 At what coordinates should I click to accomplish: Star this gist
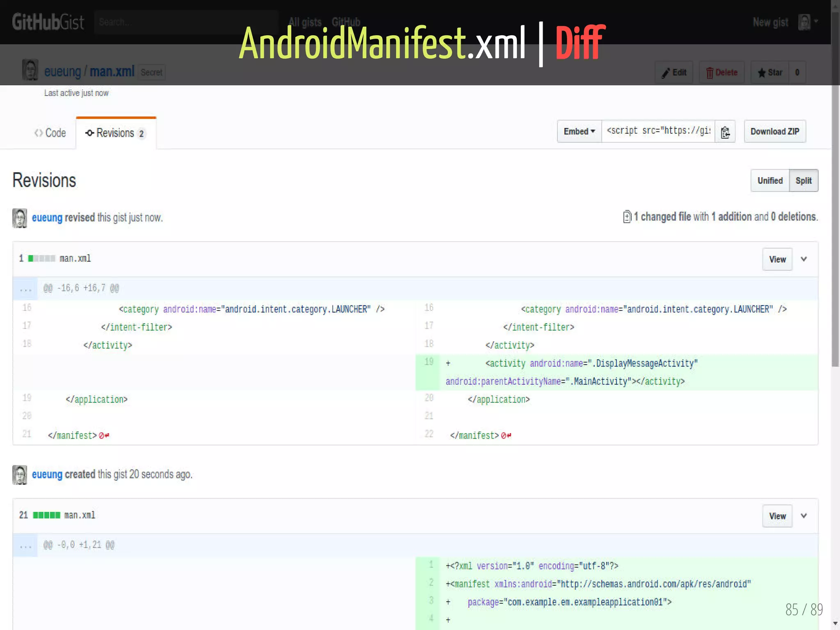[x=770, y=73]
